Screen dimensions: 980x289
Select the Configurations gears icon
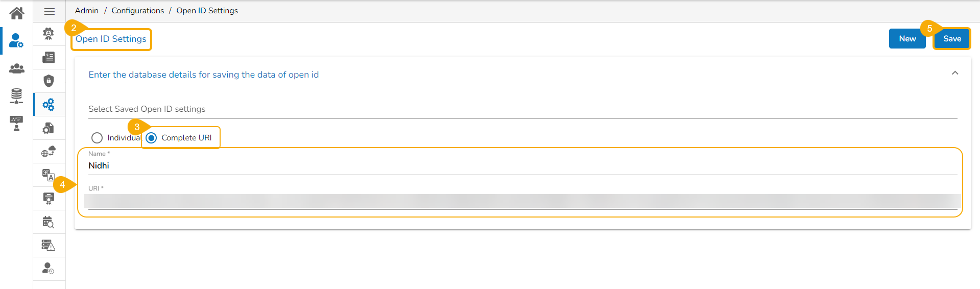coord(49,105)
